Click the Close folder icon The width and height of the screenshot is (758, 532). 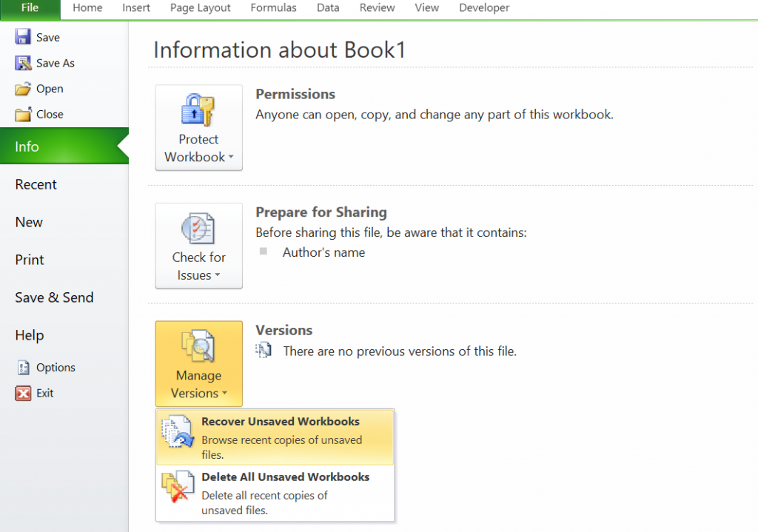point(23,114)
